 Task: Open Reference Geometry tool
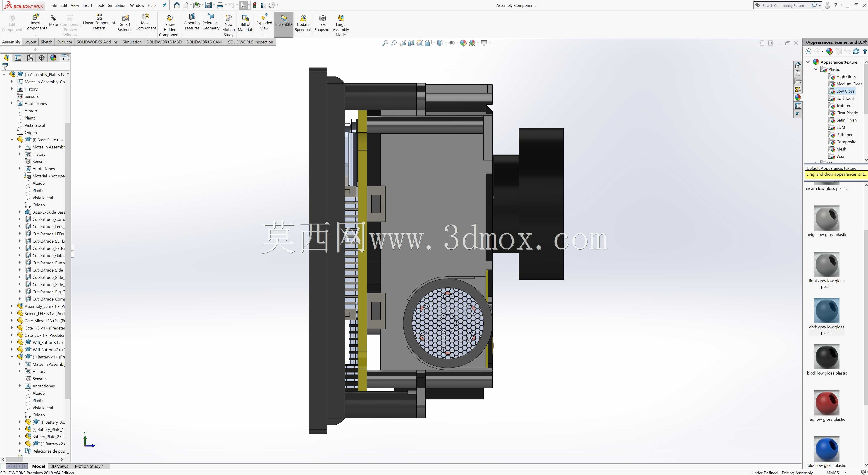[x=211, y=22]
